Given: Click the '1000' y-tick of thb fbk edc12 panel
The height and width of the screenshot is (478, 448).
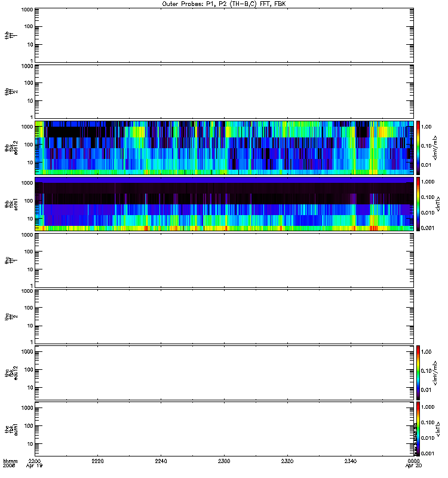Looking at the screenshot, I should 27,127.
